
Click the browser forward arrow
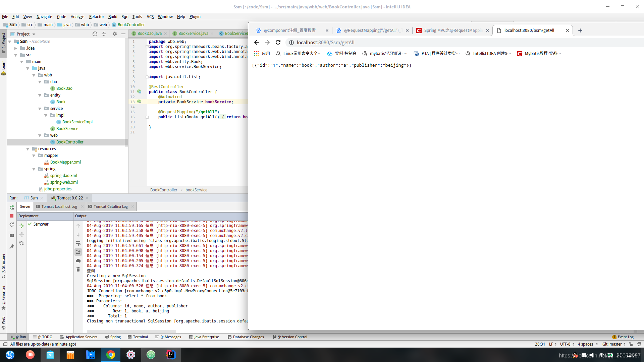267,42
